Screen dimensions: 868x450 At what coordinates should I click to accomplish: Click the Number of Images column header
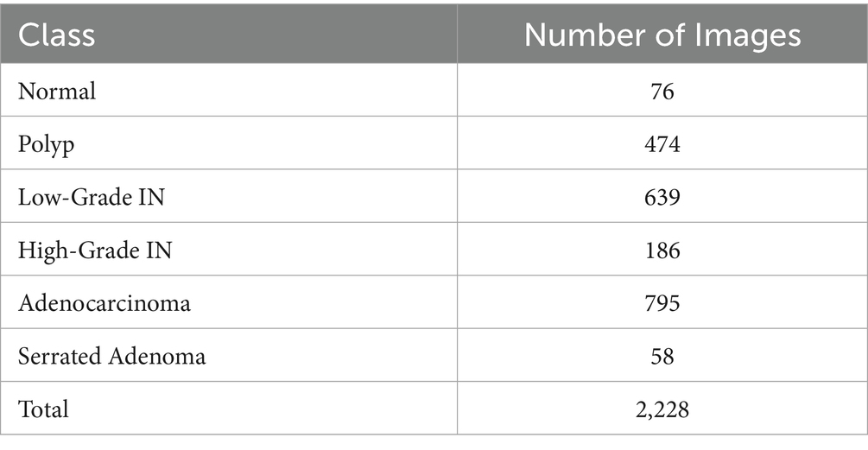click(662, 35)
